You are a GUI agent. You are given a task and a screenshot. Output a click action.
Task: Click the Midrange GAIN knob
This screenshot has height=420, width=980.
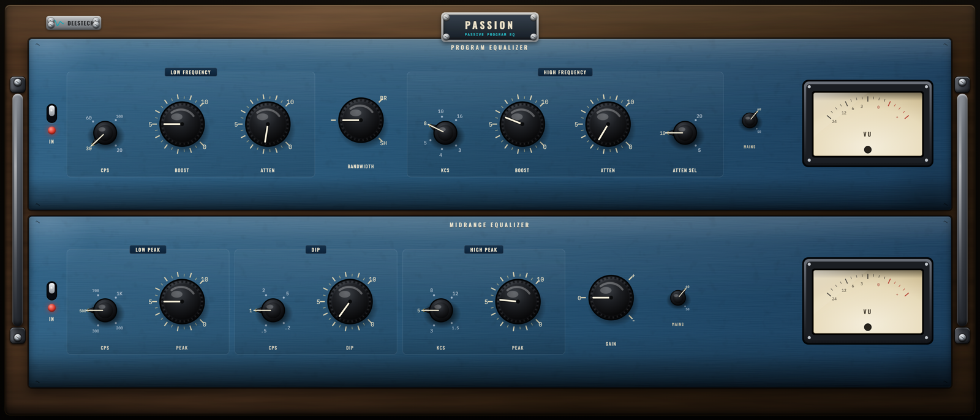click(x=611, y=298)
